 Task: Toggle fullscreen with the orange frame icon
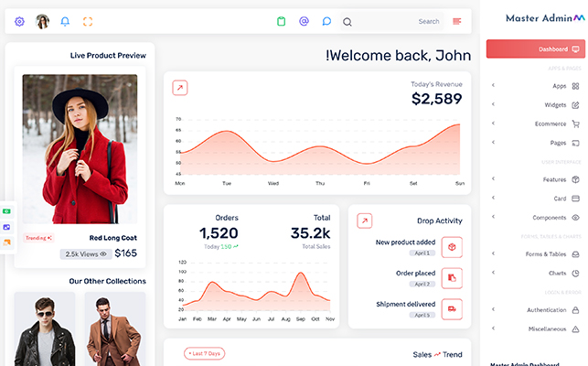[88, 21]
